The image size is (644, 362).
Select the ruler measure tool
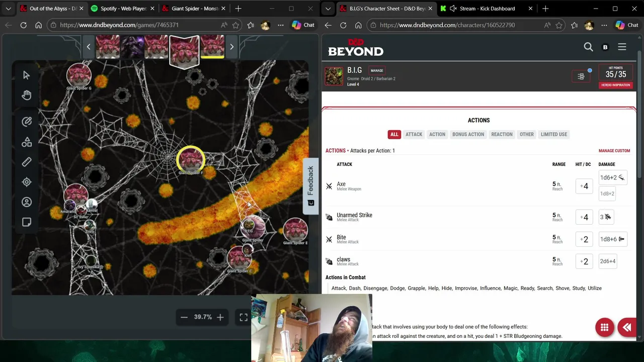click(x=27, y=162)
